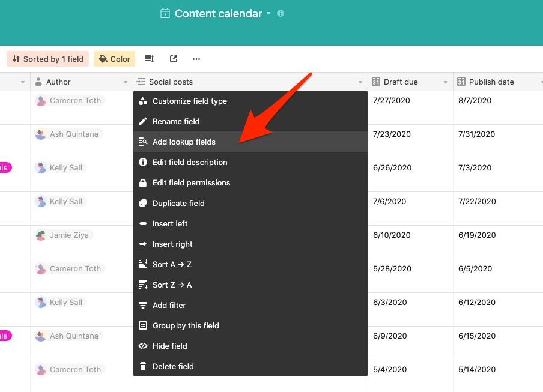Click the Customize field type shapes icon
Screen dimensions: 543x392
(x=143, y=101)
